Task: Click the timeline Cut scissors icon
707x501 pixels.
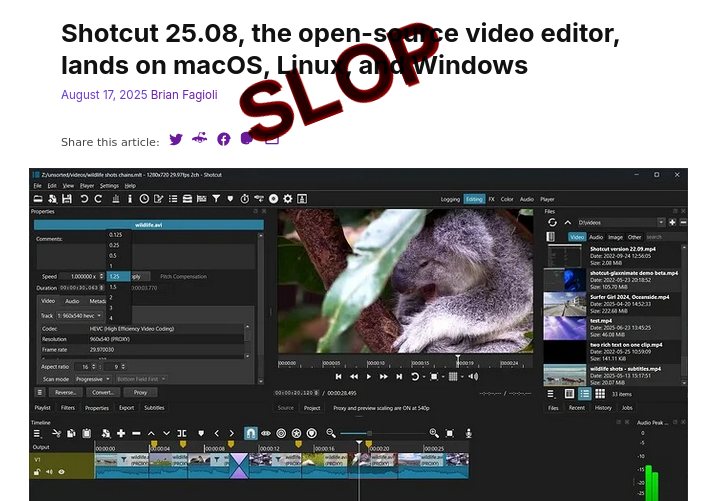Action: (x=56, y=433)
